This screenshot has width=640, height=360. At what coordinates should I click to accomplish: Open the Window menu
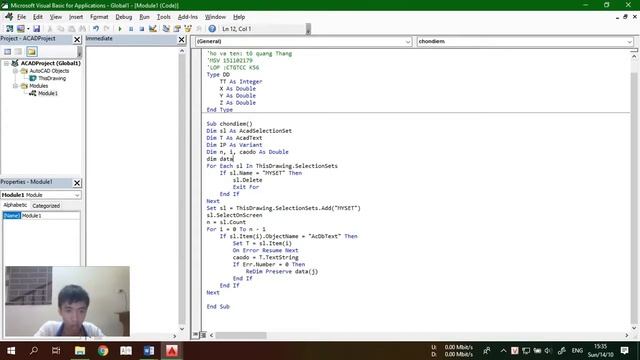pyautogui.click(x=215, y=17)
